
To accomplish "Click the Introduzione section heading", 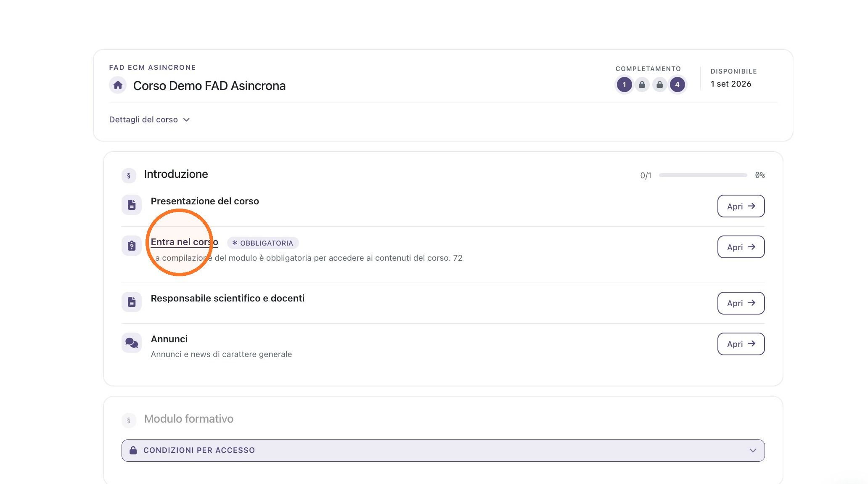I will tap(176, 174).
